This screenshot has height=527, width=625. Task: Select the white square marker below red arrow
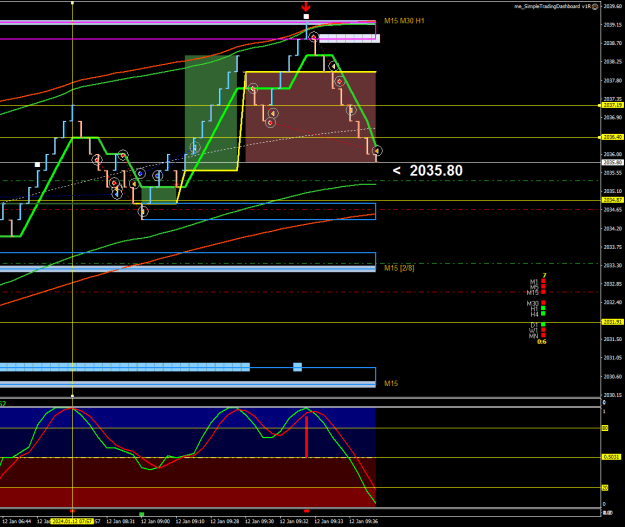(x=306, y=16)
